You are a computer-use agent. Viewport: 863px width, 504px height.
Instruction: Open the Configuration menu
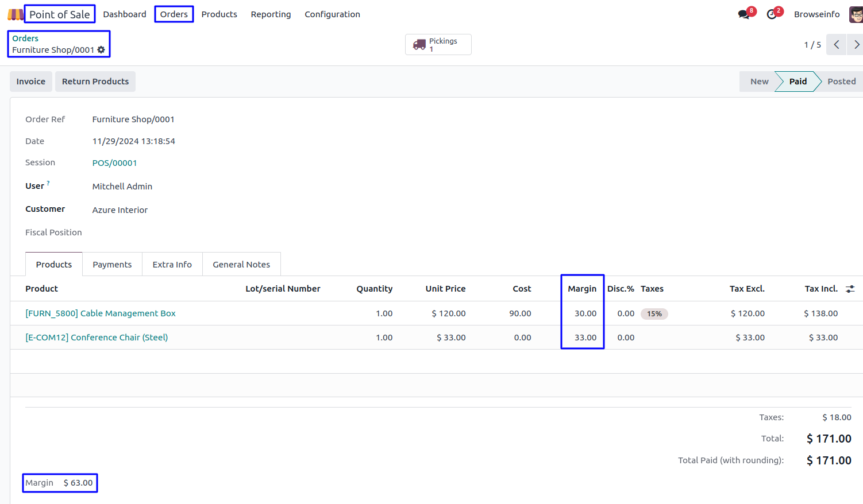(x=332, y=14)
